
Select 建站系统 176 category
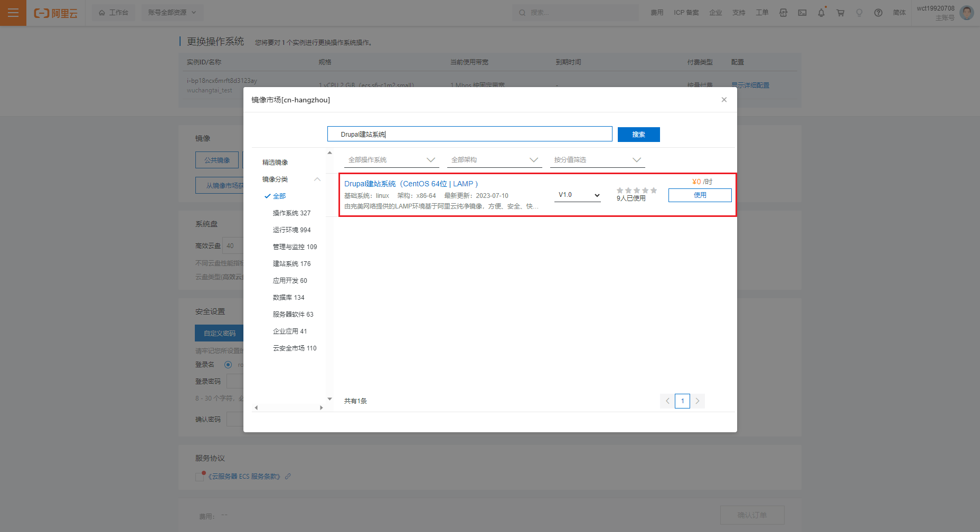[x=291, y=264]
